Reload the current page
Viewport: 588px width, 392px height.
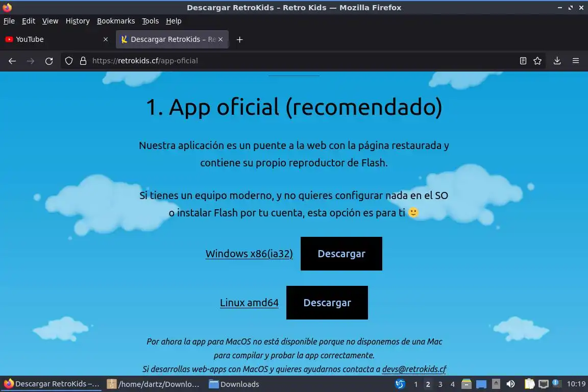49,61
